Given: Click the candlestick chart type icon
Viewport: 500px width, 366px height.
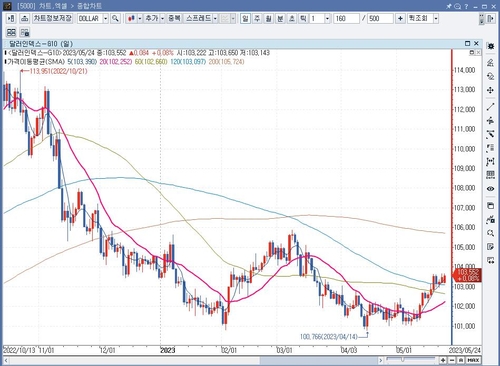Looking at the screenshot, I should 132,18.
